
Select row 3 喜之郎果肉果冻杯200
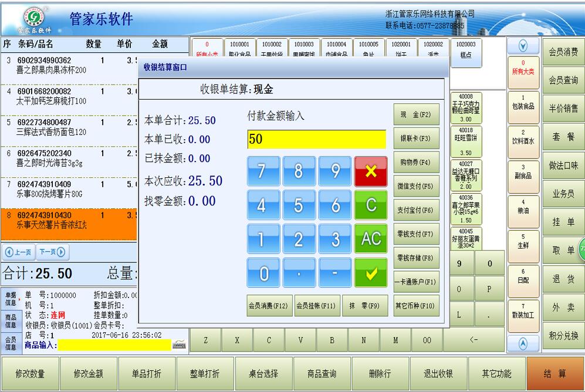(69, 69)
